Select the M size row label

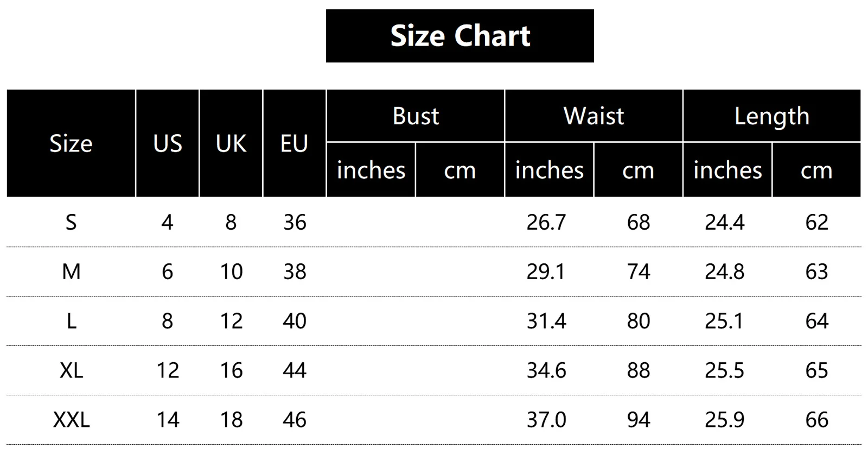click(x=71, y=272)
